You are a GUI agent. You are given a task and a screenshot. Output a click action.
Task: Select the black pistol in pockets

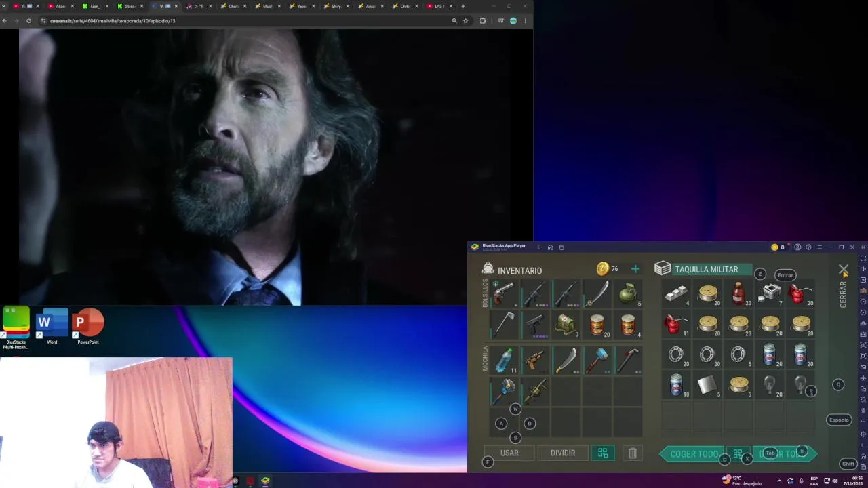pos(535,325)
